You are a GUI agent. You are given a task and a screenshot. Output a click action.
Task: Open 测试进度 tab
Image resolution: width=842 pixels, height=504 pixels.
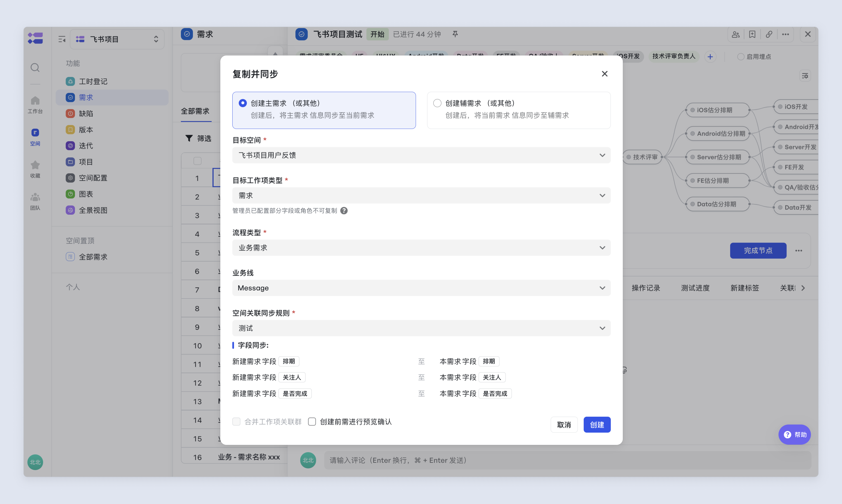(x=695, y=288)
